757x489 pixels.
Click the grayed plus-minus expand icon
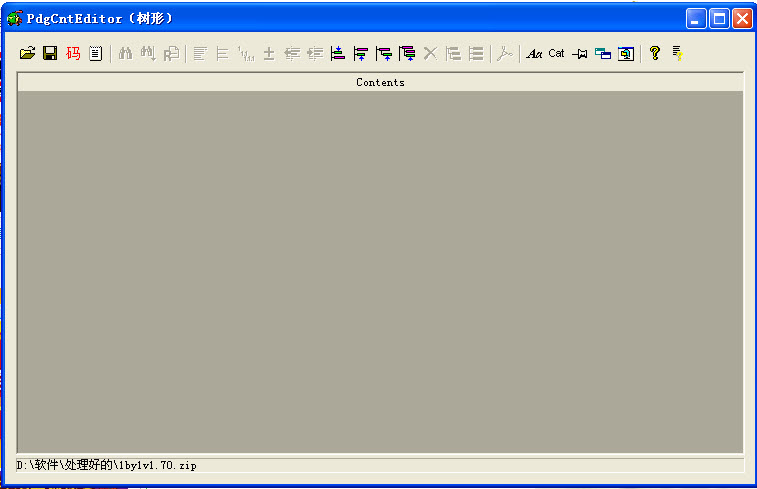tap(269, 54)
